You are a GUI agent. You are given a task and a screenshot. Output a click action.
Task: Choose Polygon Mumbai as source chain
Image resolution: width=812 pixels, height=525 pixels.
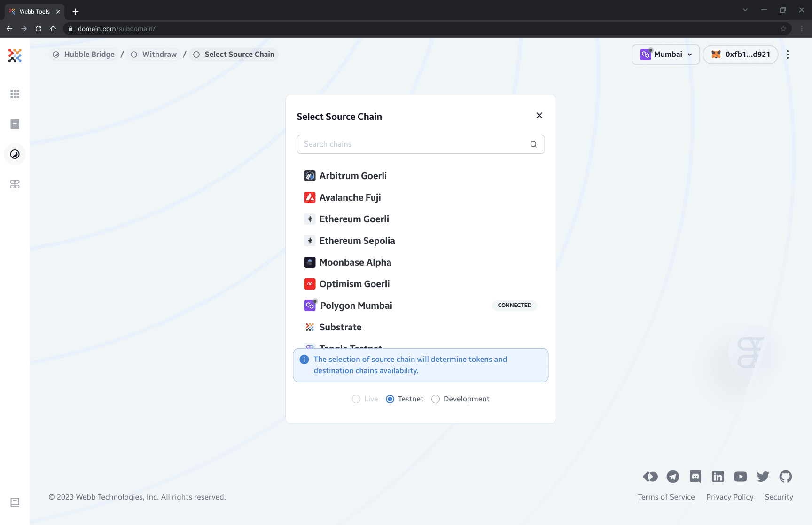coord(421,306)
